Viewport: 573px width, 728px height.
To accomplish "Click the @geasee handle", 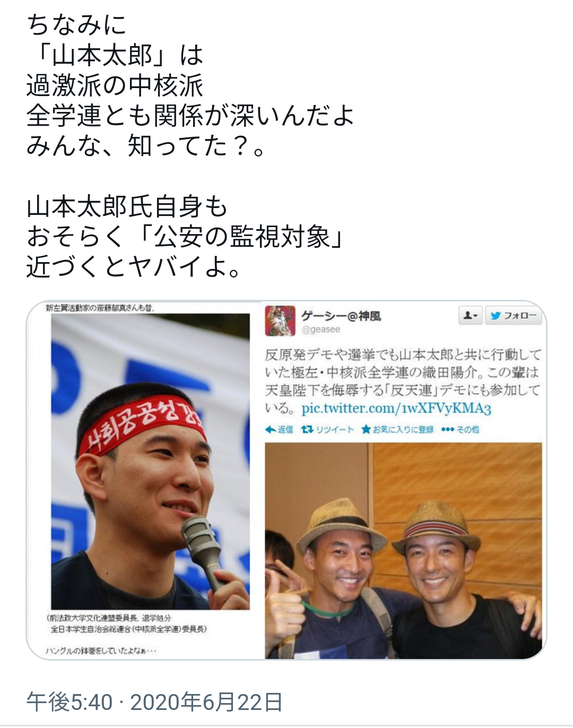I will pyautogui.click(x=320, y=330).
